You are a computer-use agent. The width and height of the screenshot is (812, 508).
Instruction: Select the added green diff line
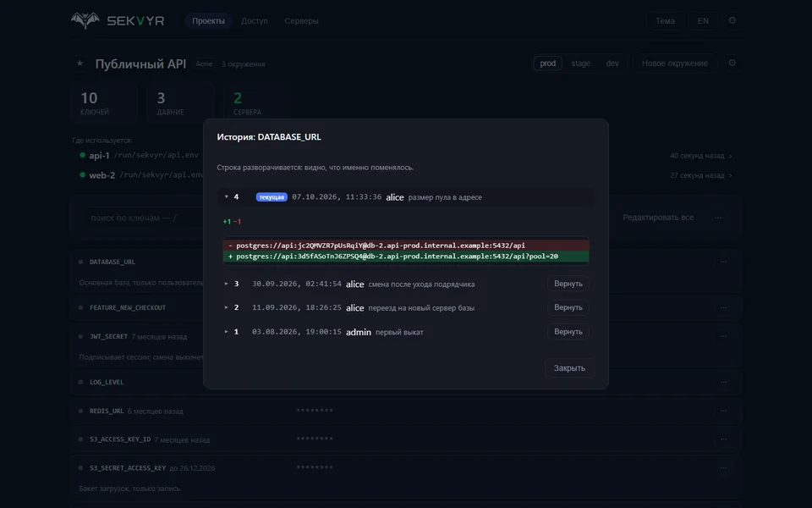pos(406,257)
